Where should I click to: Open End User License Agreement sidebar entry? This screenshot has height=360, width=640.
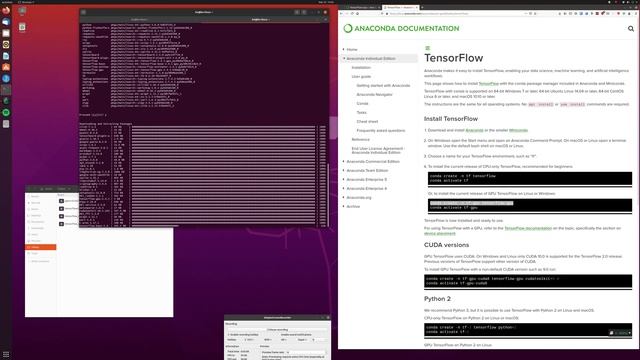click(x=378, y=150)
